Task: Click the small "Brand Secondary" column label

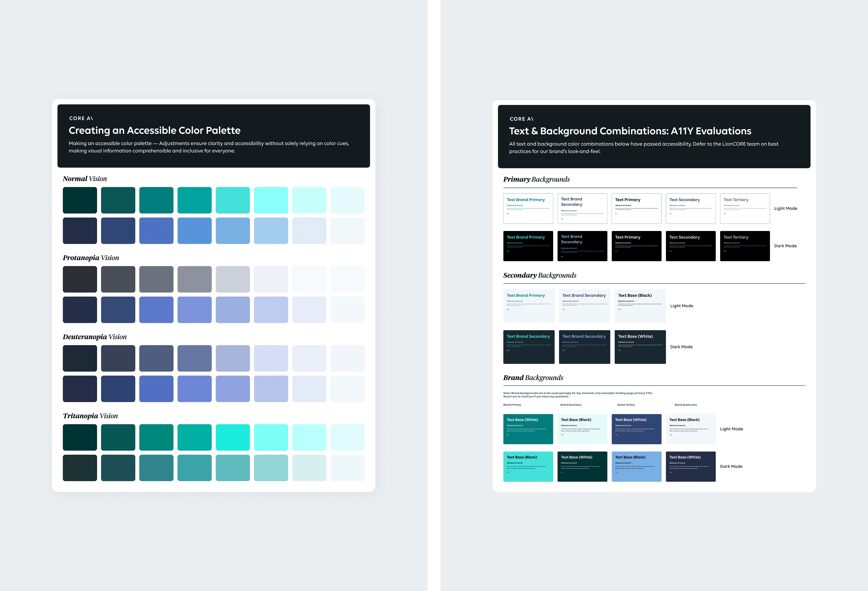Action: click(x=571, y=405)
